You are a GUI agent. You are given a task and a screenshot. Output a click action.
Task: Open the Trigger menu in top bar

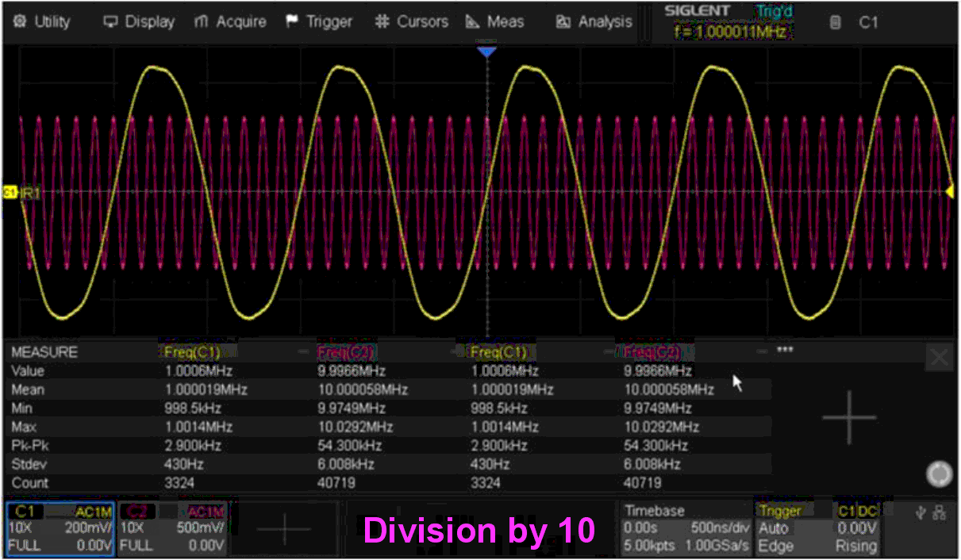[319, 21]
